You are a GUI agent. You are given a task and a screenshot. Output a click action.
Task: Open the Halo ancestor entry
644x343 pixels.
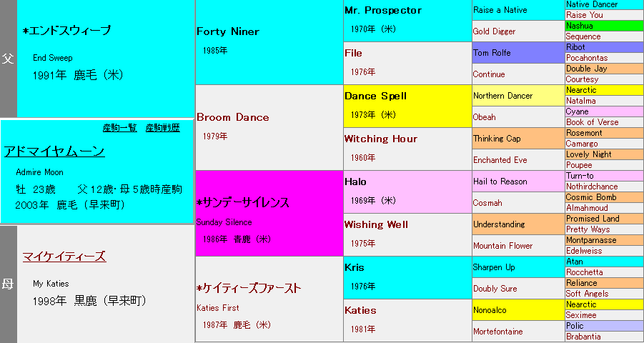[x=356, y=182]
